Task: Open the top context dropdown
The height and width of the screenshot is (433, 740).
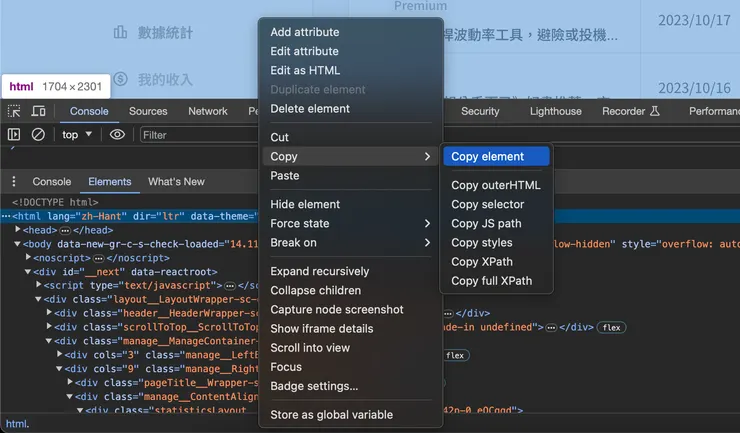Action: pyautogui.click(x=77, y=135)
